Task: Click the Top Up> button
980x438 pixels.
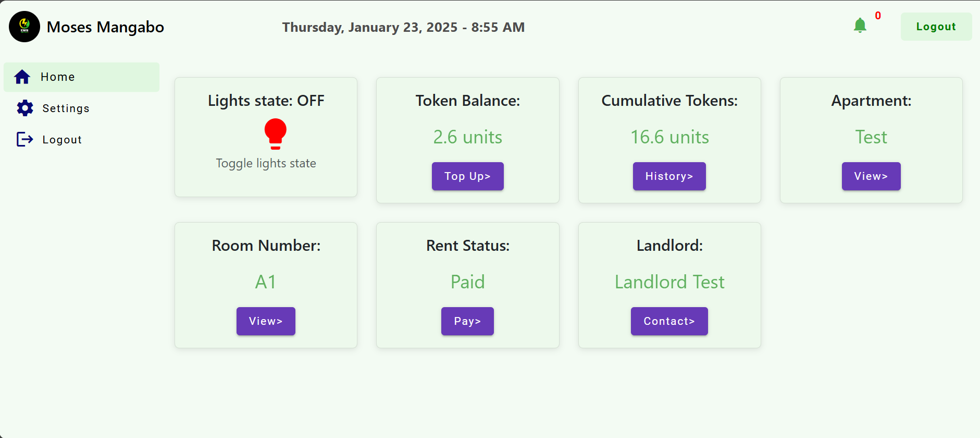Action: (x=468, y=176)
